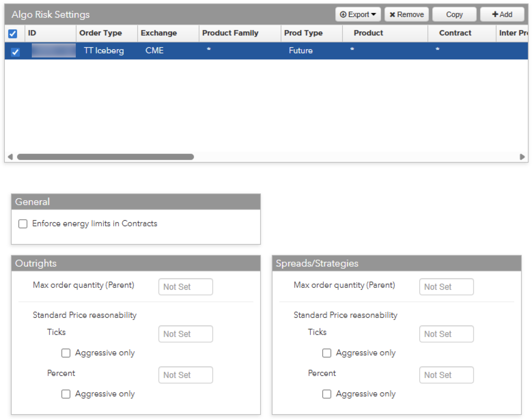Enable Outrights Ticks Aggressive only
This screenshot has height=419, width=532.
(66, 353)
